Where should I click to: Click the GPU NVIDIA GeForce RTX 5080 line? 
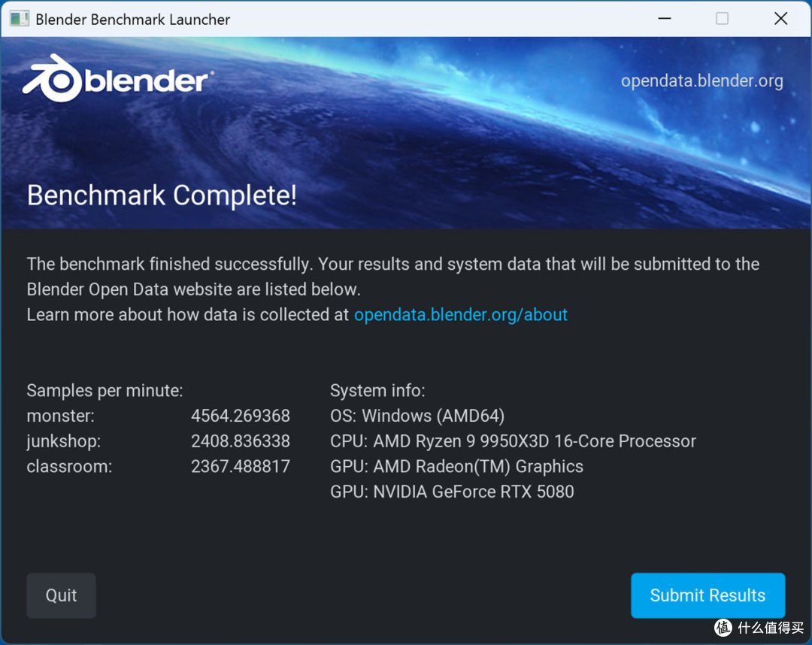[x=452, y=492]
